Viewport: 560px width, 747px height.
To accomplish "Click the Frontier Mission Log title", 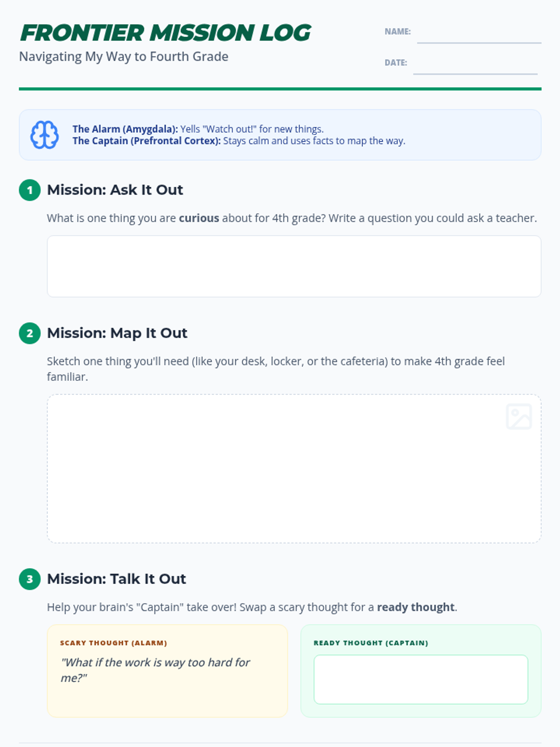I will 165,33.
